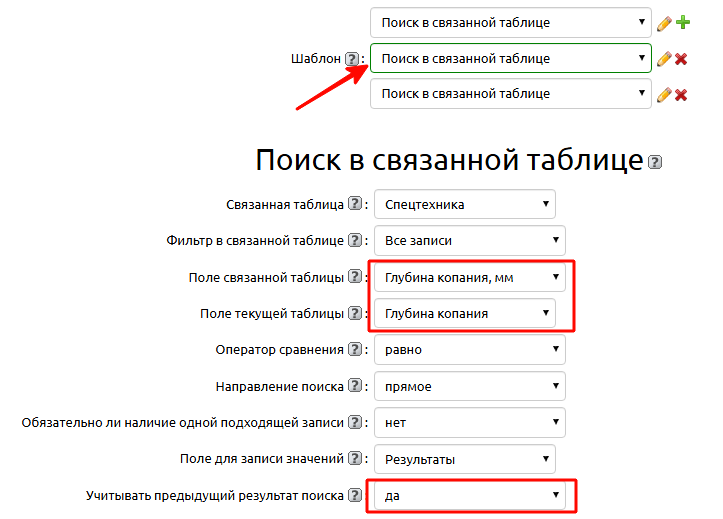Open the Оператор сравнения dropdown showing равно
The height and width of the screenshot is (519, 723).
(469, 350)
